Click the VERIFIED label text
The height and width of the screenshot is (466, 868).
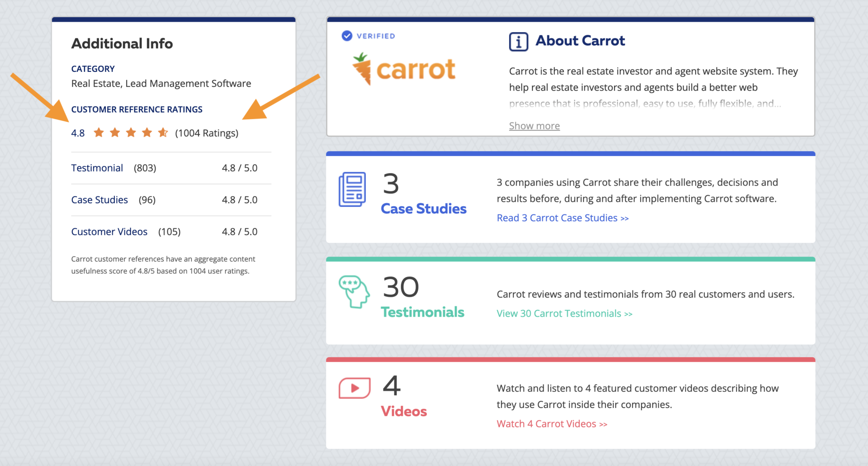pyautogui.click(x=376, y=36)
